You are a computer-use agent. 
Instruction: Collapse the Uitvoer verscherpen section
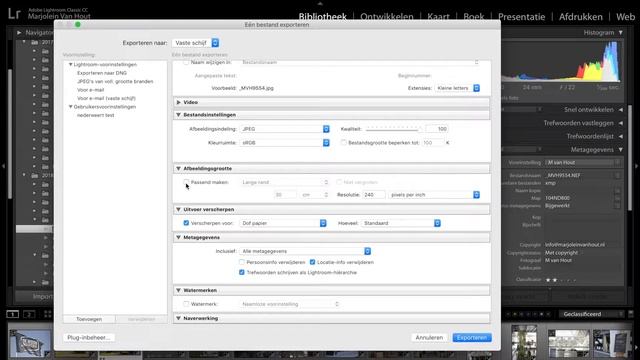point(178,209)
